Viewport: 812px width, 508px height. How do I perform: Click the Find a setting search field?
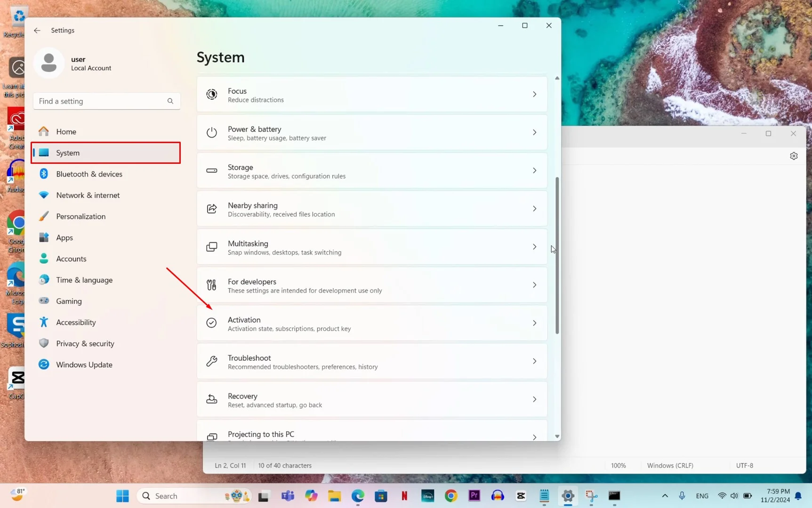coord(101,101)
